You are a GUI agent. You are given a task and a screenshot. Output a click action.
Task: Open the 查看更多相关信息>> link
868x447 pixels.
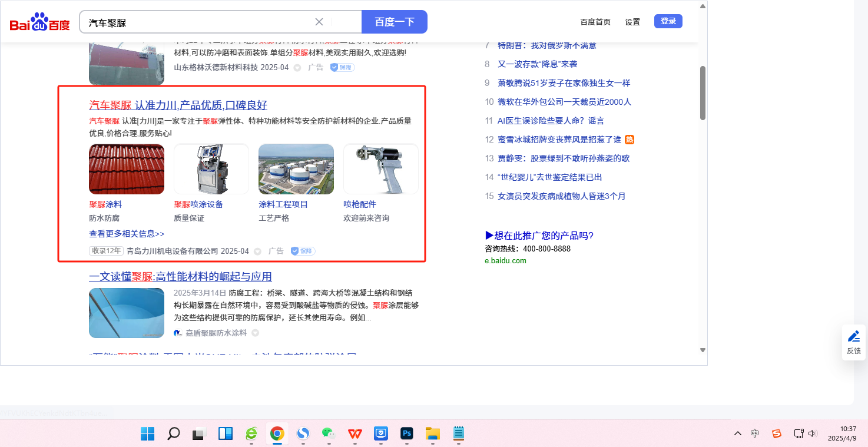click(x=127, y=234)
